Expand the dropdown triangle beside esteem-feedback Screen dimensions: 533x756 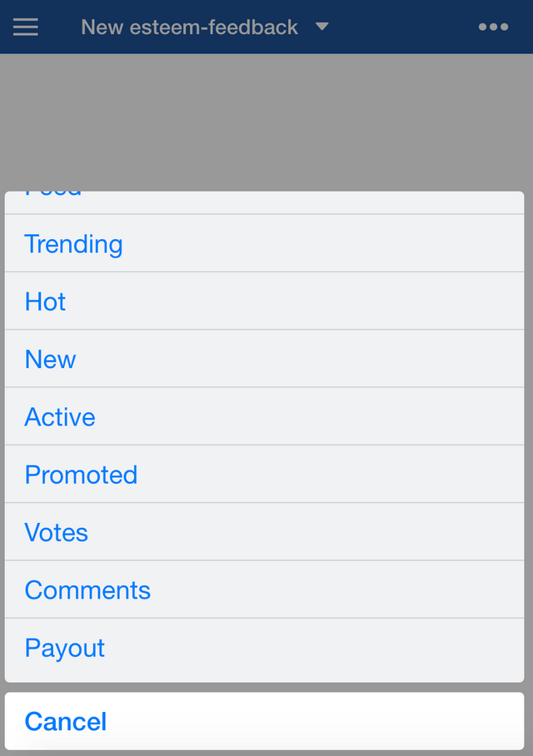coord(322,26)
